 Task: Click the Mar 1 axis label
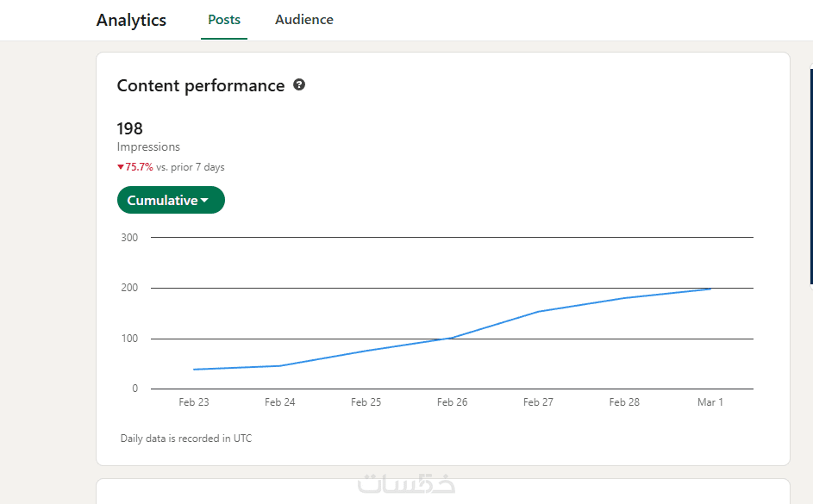click(710, 402)
